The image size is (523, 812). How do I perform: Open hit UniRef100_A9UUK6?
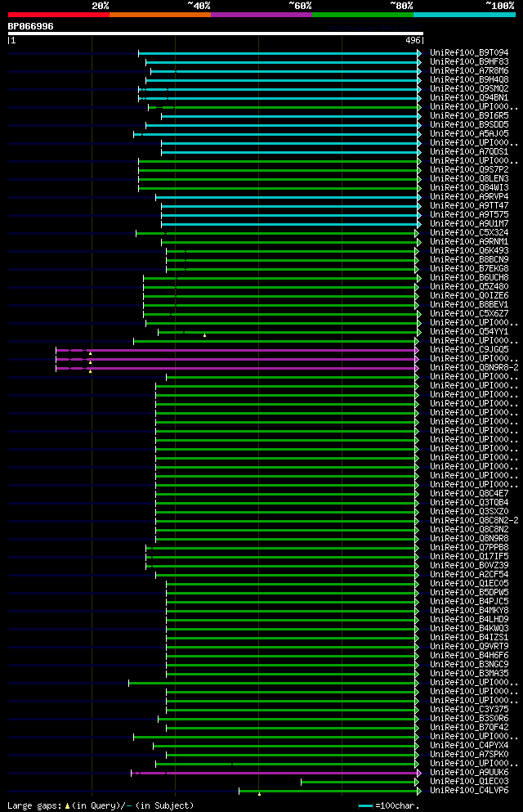tap(469, 772)
